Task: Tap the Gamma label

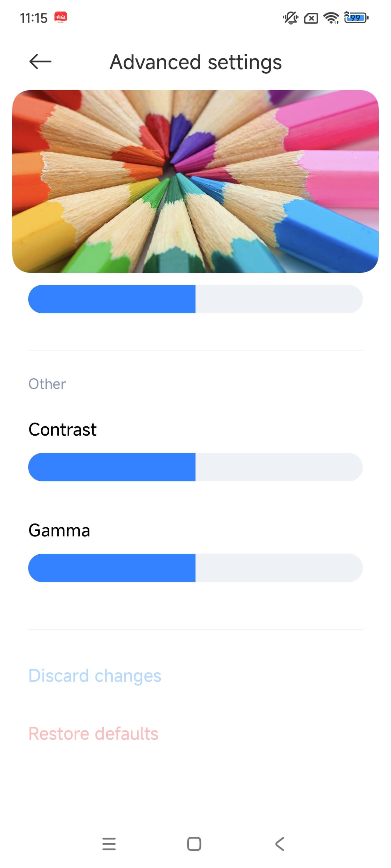Action: tap(59, 530)
